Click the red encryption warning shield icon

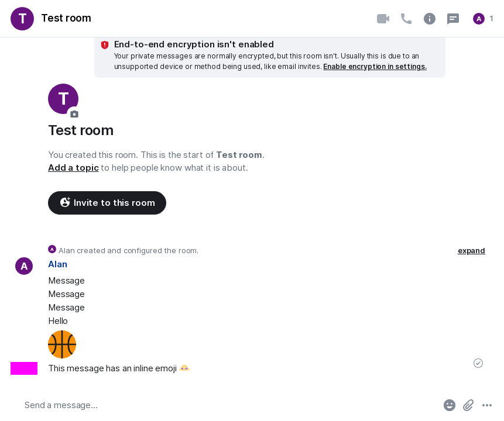pos(105,45)
